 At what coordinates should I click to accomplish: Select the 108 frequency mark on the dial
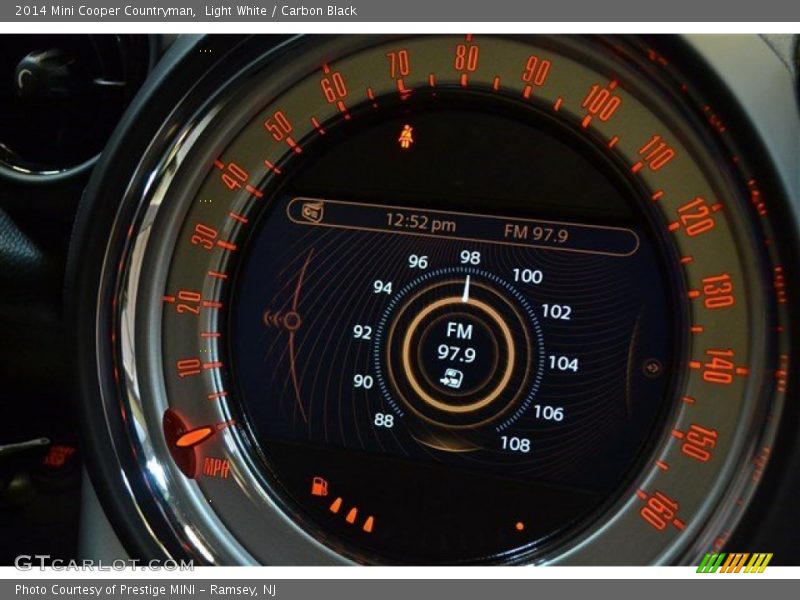coord(515,444)
